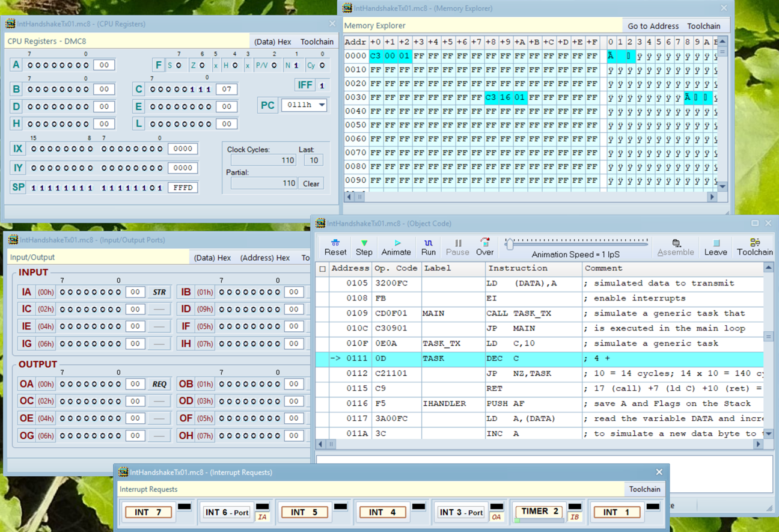Open Toolchain menu in CPU Registers window

coord(317,41)
